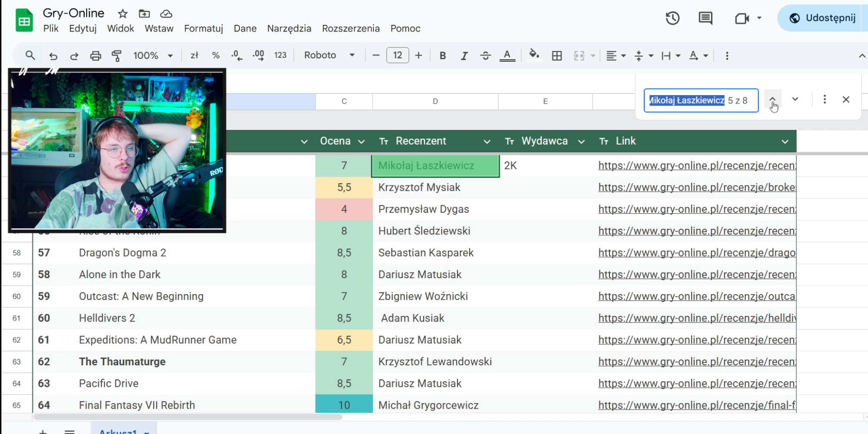
Task: Open the comments panel icon
Action: click(705, 18)
